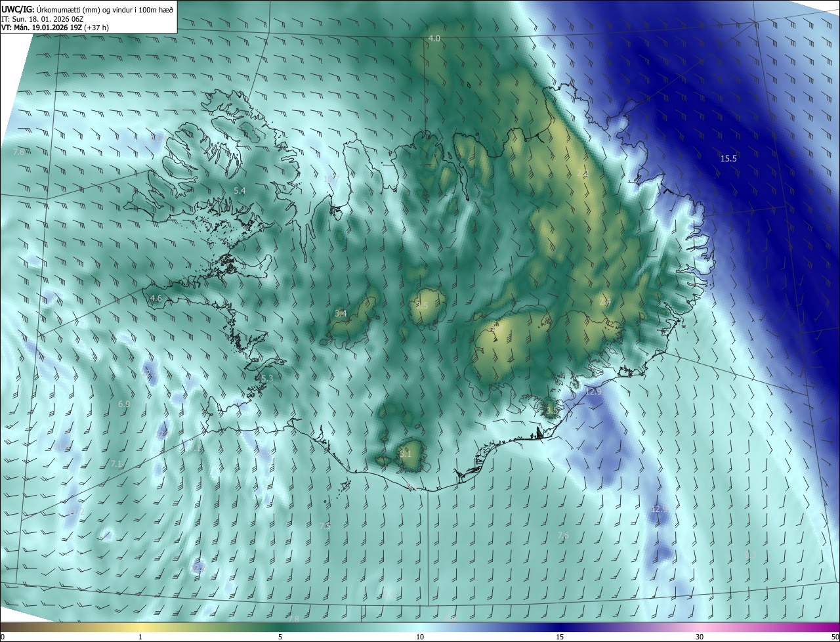Click the 4.6 value on the Snæfellsnes peninsula

[156, 298]
